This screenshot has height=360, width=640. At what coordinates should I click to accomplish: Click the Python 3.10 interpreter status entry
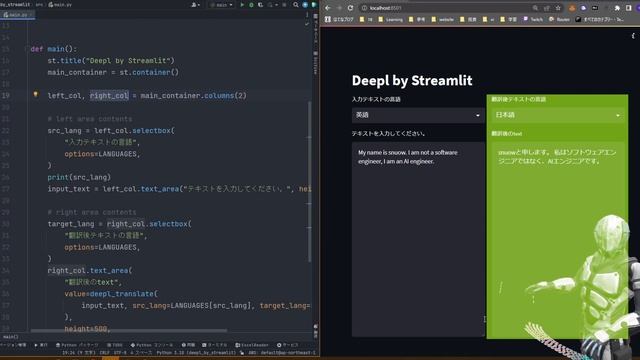(196, 352)
